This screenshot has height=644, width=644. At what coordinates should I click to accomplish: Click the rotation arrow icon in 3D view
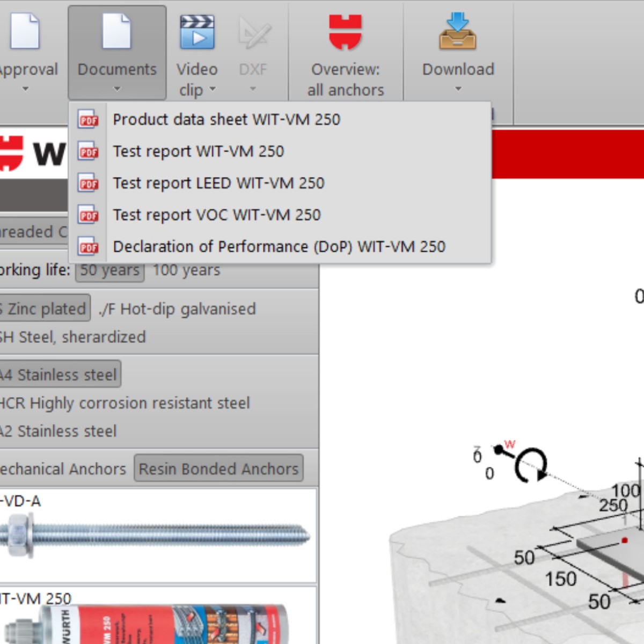[x=531, y=465]
